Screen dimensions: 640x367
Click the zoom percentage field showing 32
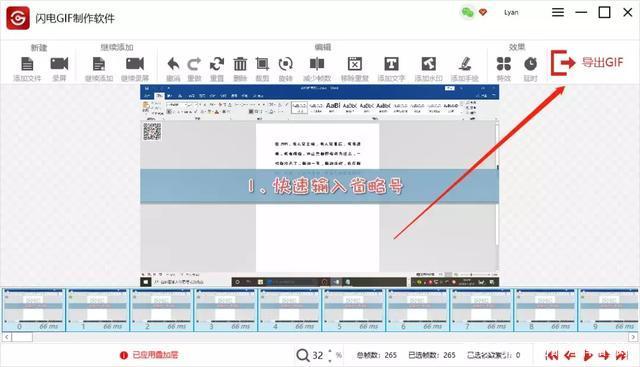pos(318,355)
